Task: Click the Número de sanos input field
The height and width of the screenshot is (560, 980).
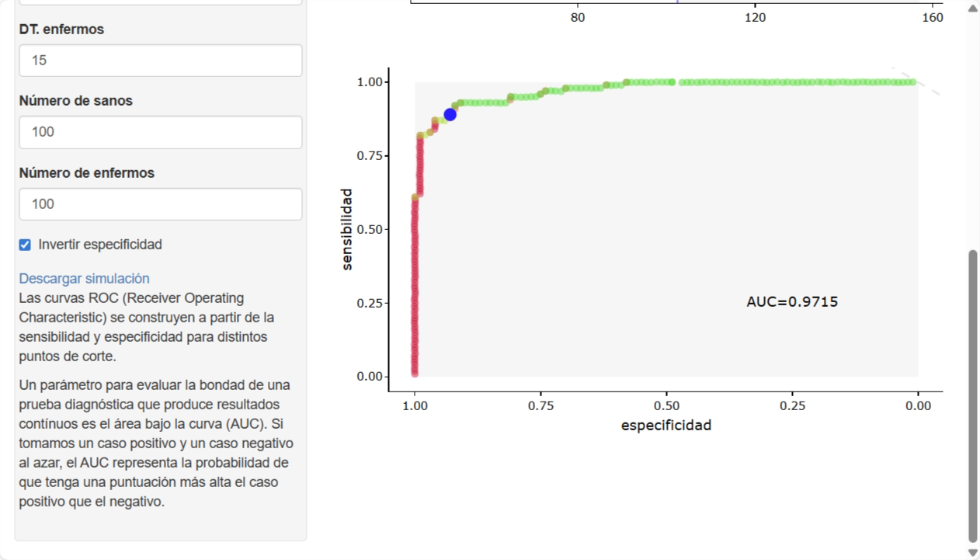Action: pos(160,132)
